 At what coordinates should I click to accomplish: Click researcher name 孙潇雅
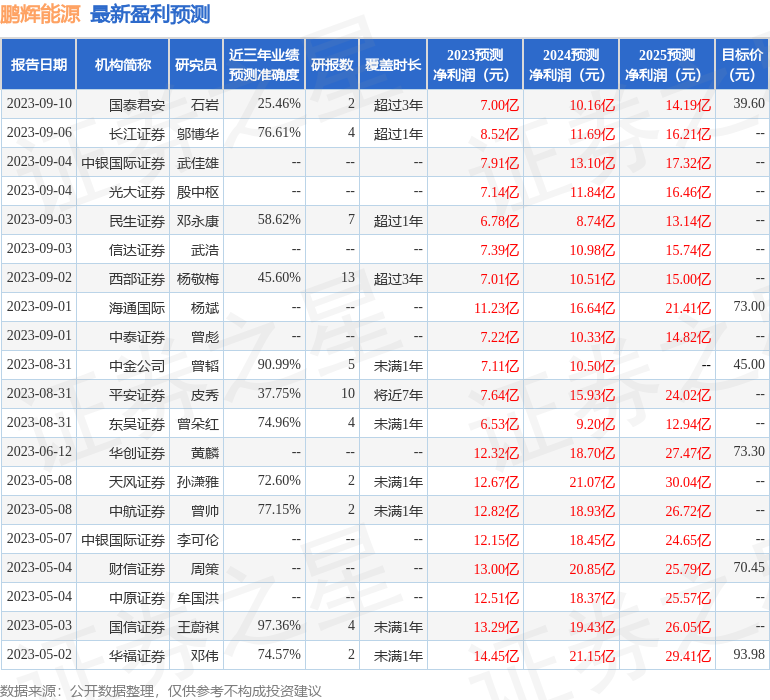198,481
